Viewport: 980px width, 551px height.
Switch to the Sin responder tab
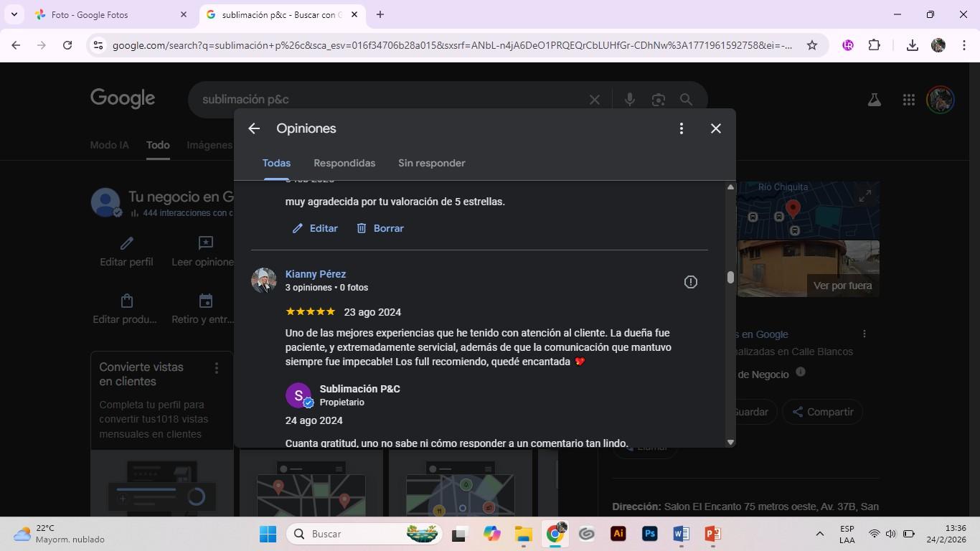click(432, 163)
